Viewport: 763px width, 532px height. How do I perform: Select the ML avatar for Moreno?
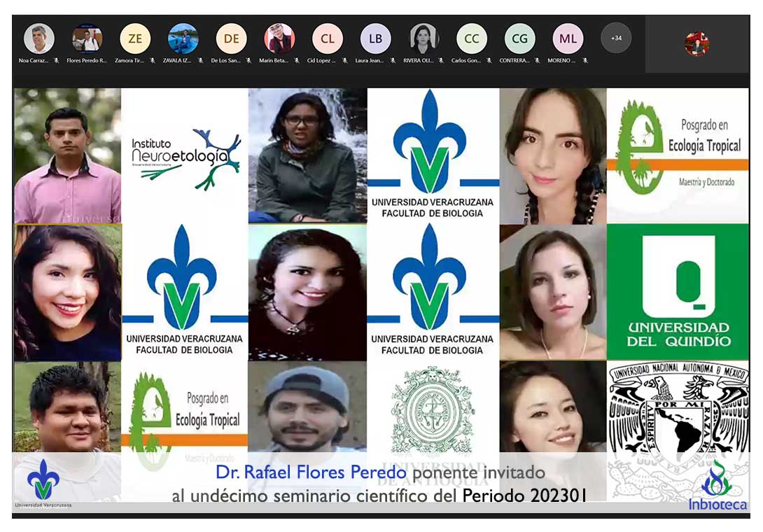(x=568, y=39)
